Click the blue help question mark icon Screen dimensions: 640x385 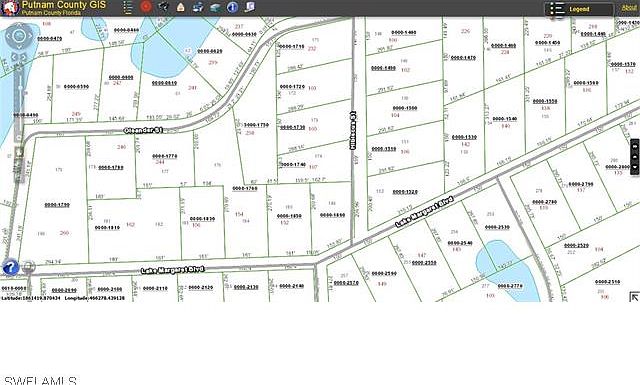11,267
